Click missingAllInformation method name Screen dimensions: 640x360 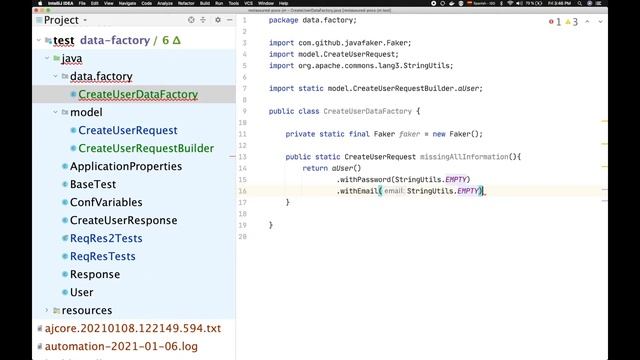(464, 157)
